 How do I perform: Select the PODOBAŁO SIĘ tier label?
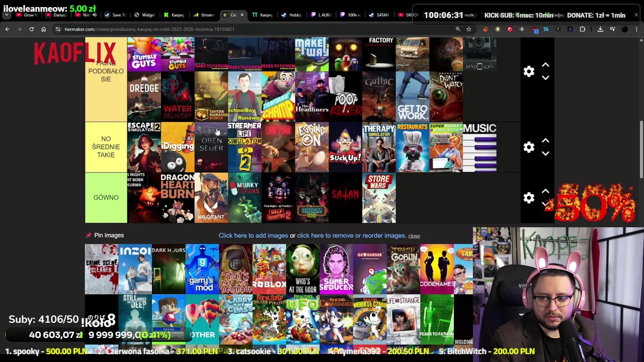106,79
